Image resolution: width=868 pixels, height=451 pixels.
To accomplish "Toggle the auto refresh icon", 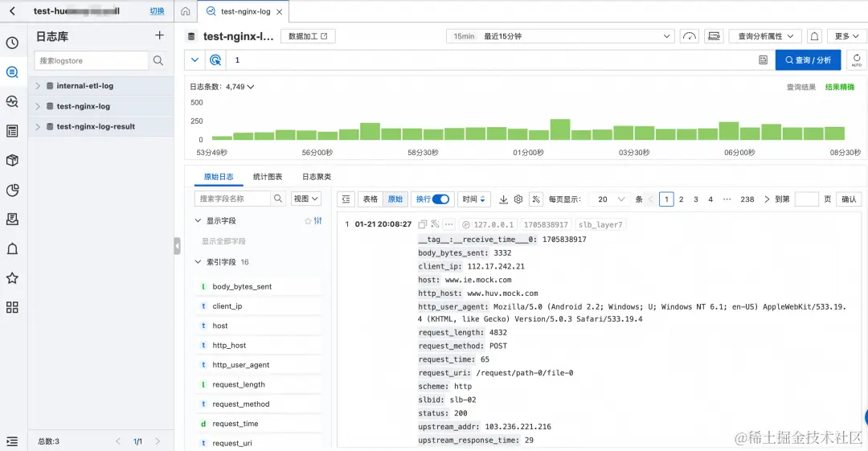I will click(857, 59).
